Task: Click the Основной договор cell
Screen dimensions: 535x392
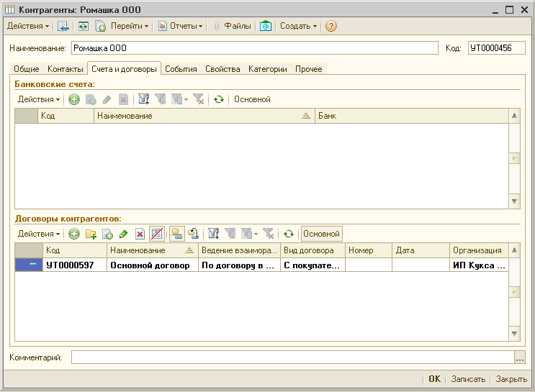Action: click(x=153, y=265)
